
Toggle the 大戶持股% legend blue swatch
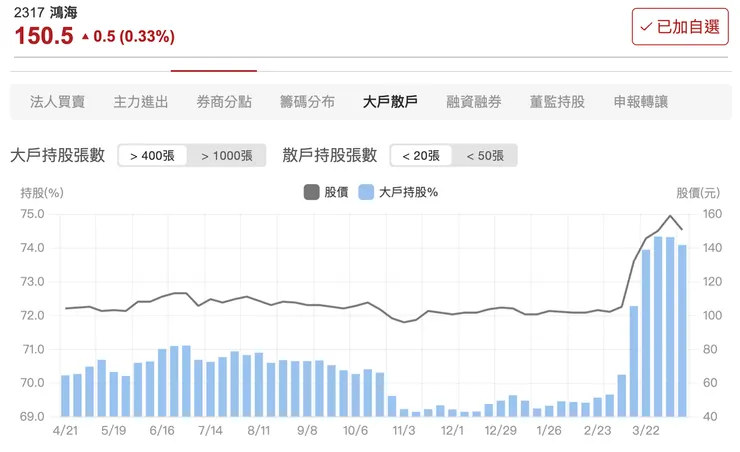[x=366, y=192]
